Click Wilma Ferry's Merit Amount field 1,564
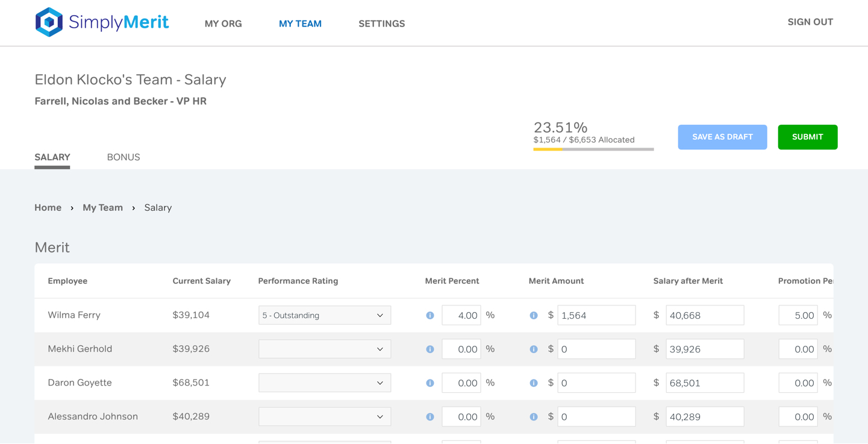This screenshot has height=444, width=868. click(x=596, y=315)
